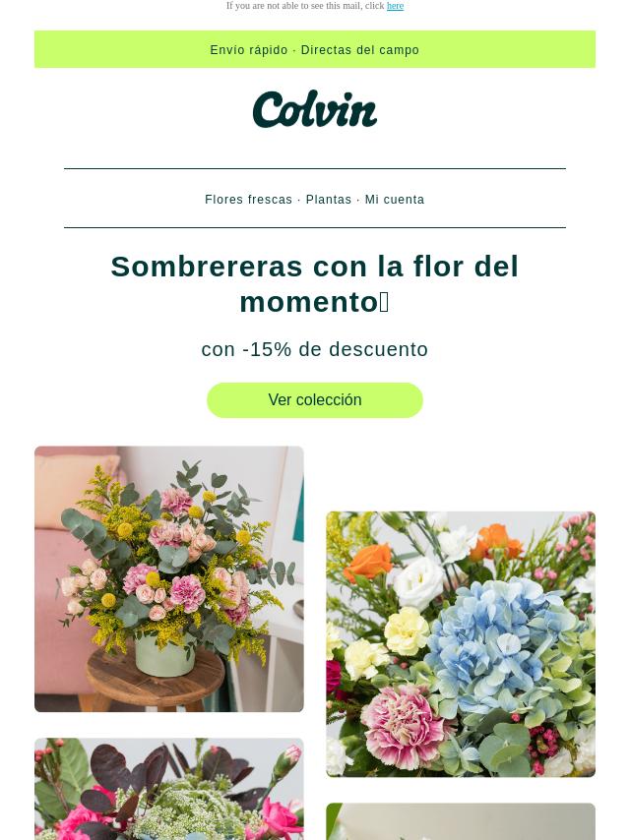Open the 'here' view-in-browser link
The image size is (630, 840).
pyautogui.click(x=395, y=6)
